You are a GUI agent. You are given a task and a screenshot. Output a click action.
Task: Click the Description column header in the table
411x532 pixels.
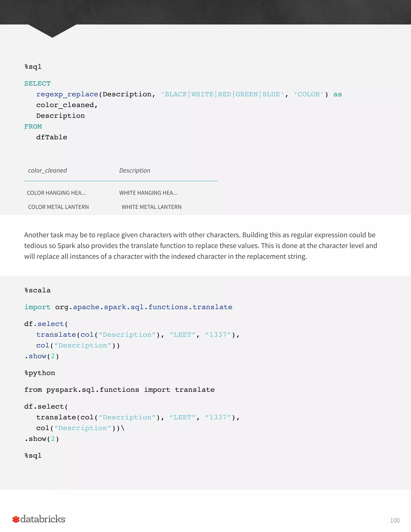(x=135, y=170)
